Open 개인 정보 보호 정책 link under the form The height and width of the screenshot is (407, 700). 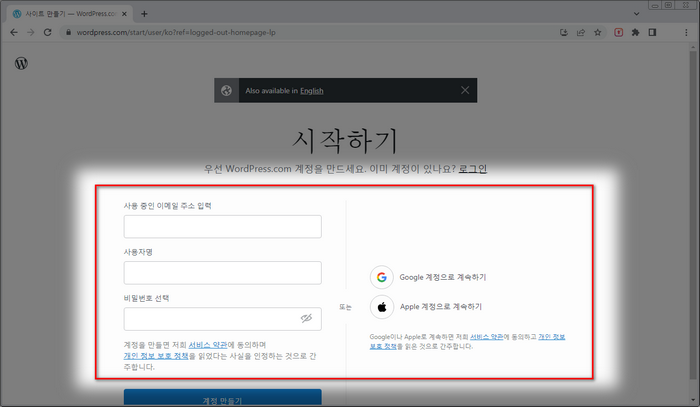coord(156,356)
